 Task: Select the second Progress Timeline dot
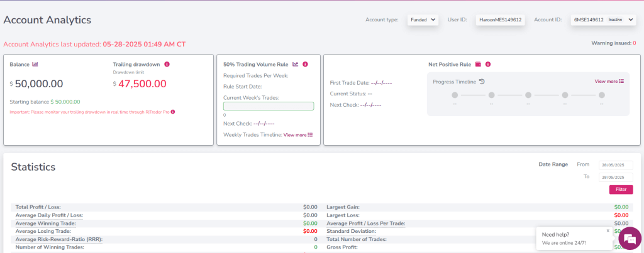tap(492, 95)
